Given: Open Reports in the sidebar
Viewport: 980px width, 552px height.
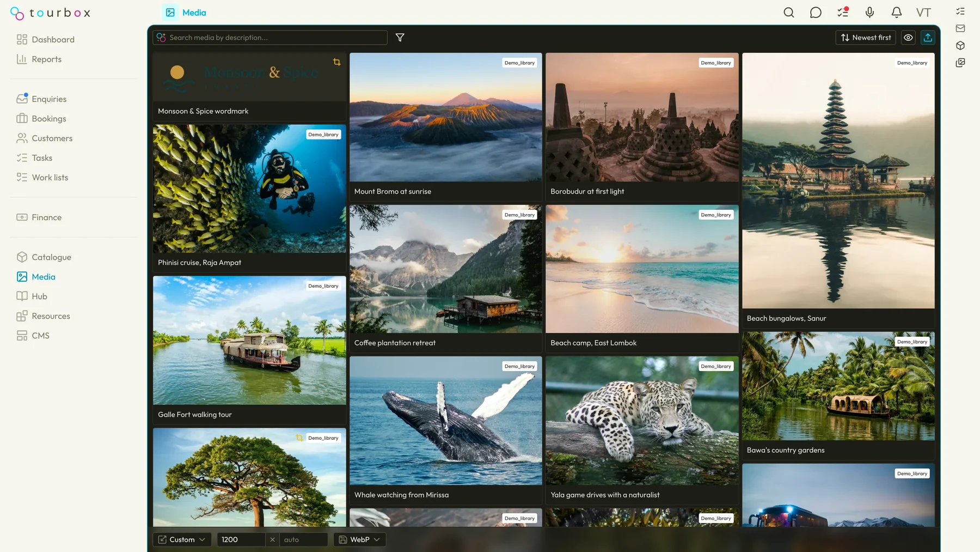Looking at the screenshot, I should click(39, 59).
